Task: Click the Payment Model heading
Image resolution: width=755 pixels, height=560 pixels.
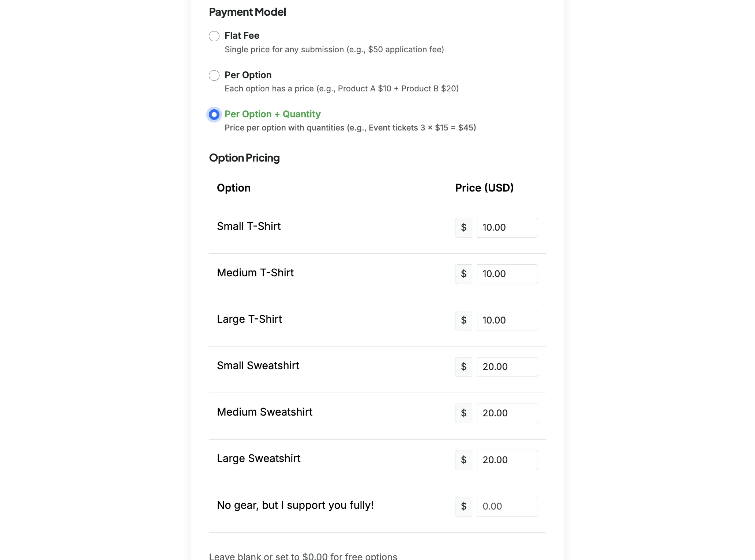Action: point(247,12)
